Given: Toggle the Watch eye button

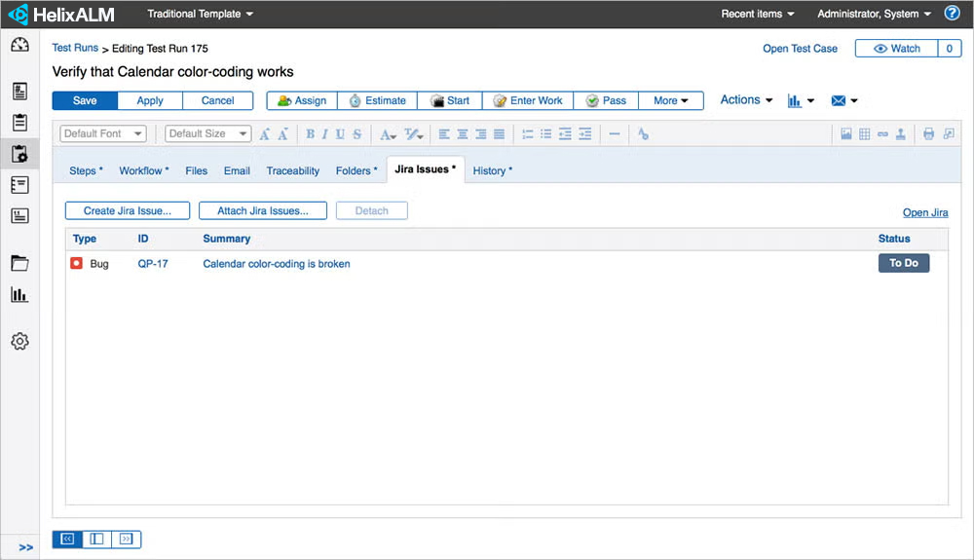Looking at the screenshot, I should 896,49.
